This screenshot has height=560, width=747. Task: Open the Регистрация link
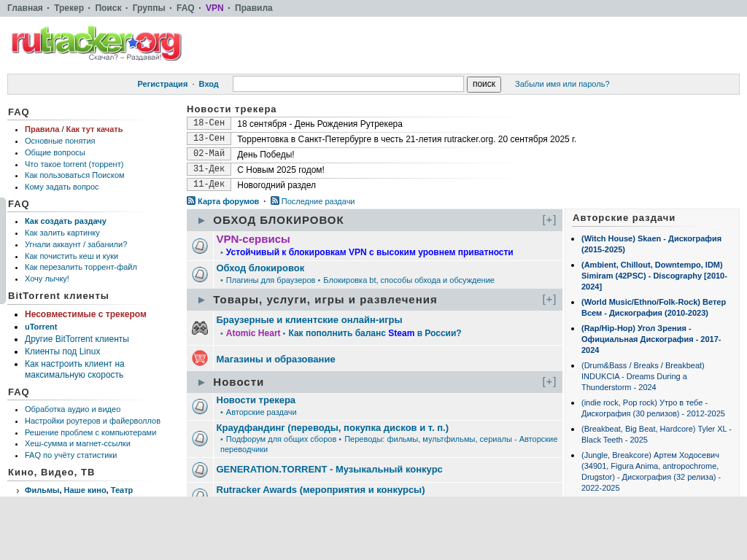click(x=162, y=84)
